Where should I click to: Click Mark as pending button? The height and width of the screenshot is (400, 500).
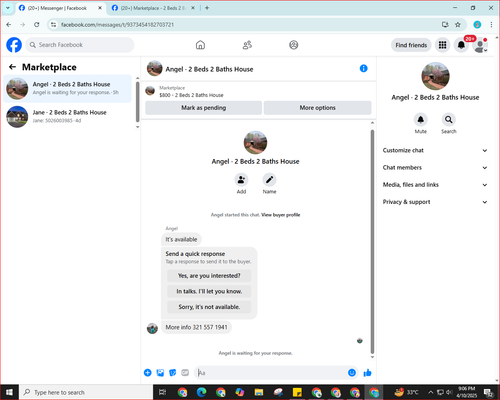pos(204,108)
